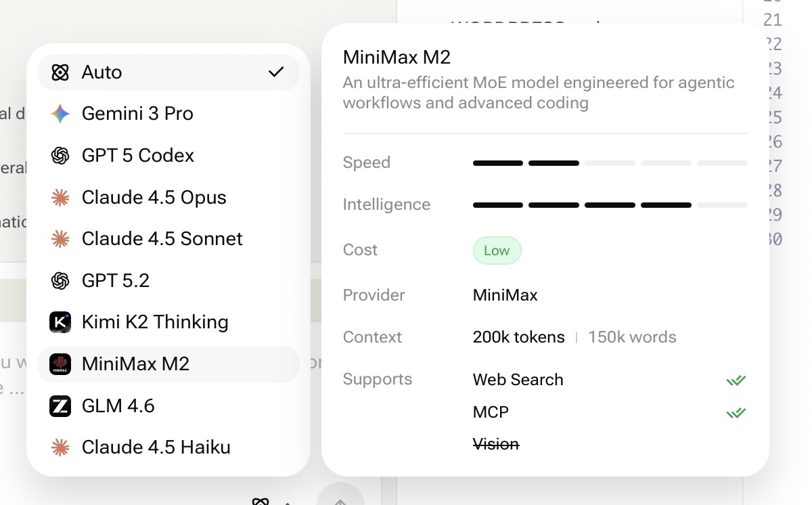Click the GPT 5.2 OpenAI logo icon
The width and height of the screenshot is (812, 505).
pyautogui.click(x=60, y=281)
